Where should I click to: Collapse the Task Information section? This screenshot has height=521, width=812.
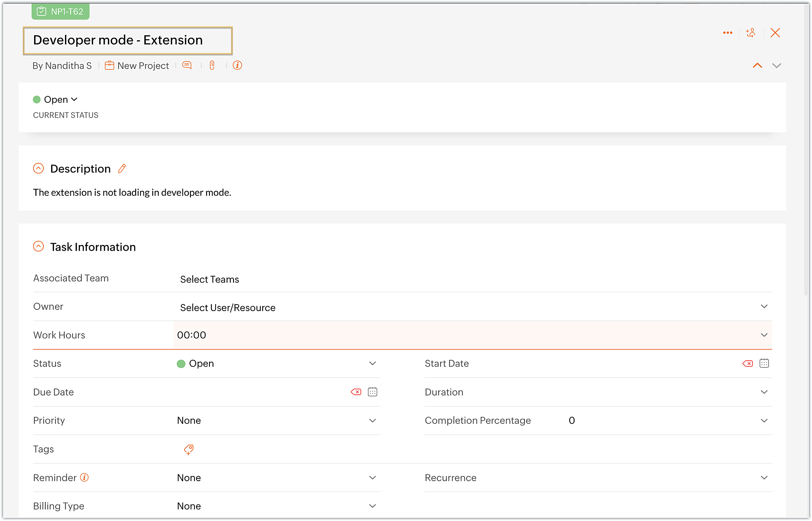(39, 246)
